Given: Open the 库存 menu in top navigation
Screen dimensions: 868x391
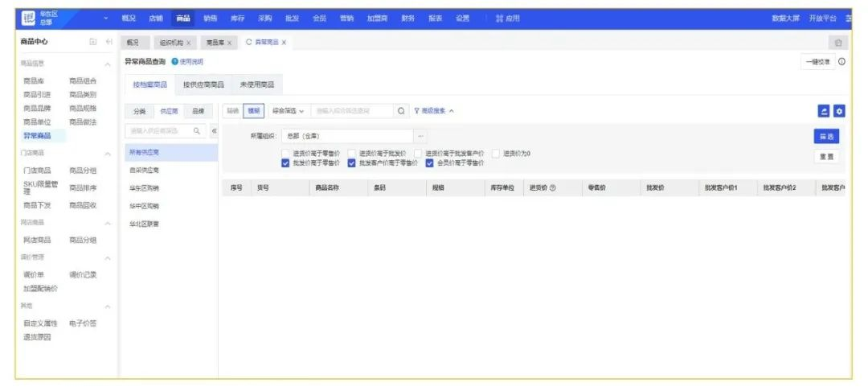Looking at the screenshot, I should pos(237,18).
